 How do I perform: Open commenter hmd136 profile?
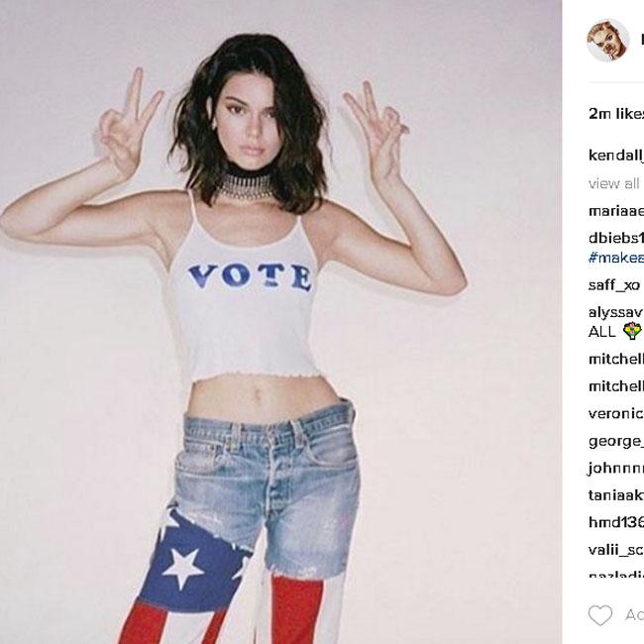click(x=616, y=522)
